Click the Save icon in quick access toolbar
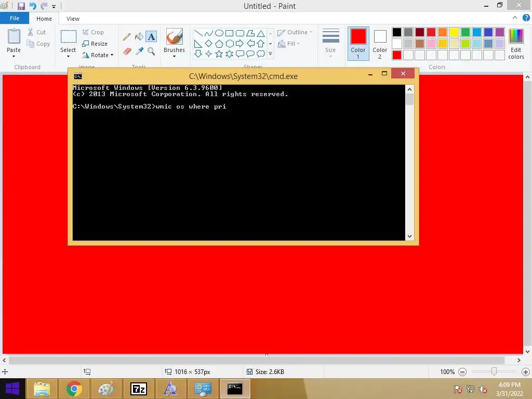Viewport: 532px width, 399px height. [21, 6]
